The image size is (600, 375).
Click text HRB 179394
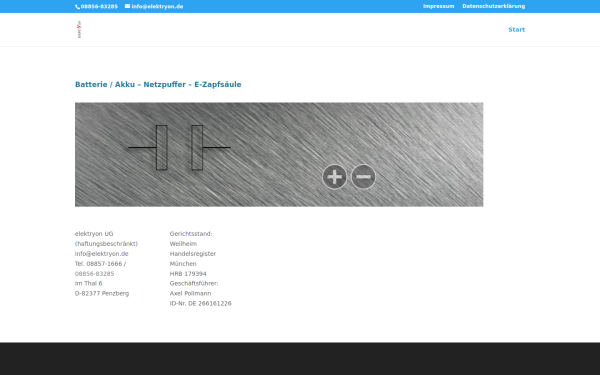tap(188, 274)
